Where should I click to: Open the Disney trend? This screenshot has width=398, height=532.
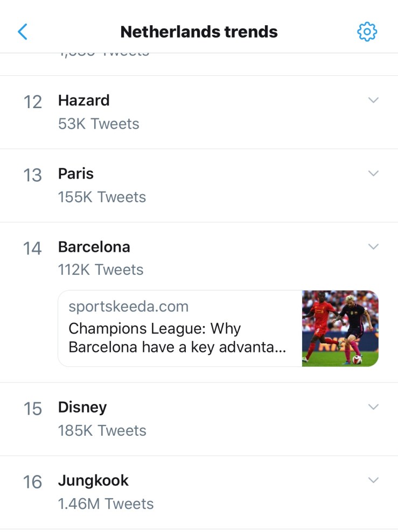(82, 407)
